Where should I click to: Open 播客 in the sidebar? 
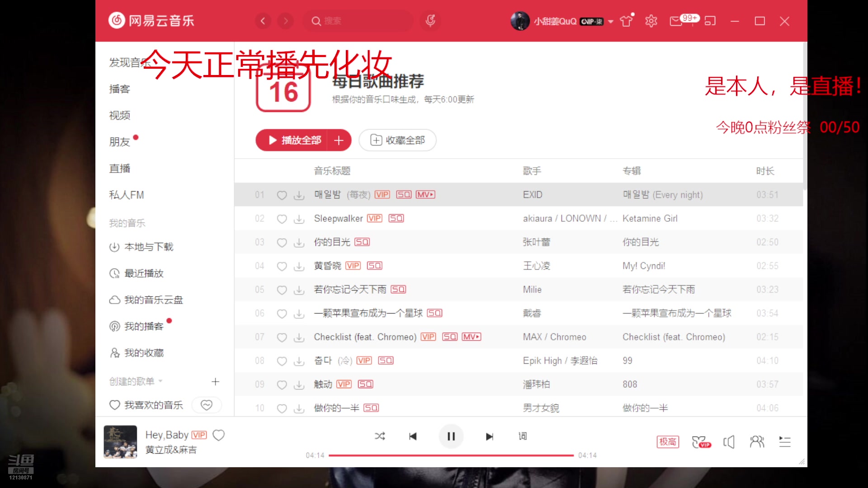coord(120,89)
